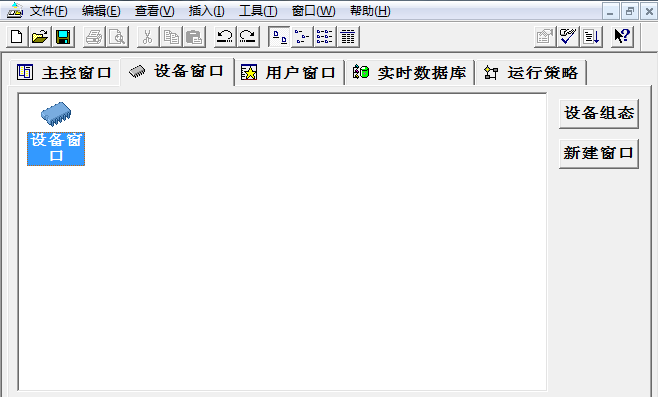Viewport: 658px width, 397px height.
Task: Open the 查看(V) menu
Action: click(x=154, y=10)
